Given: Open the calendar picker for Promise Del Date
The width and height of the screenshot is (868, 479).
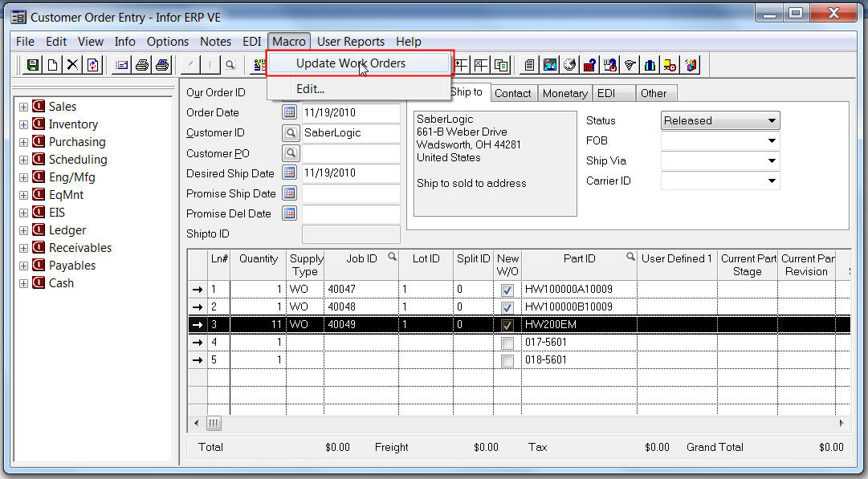Looking at the screenshot, I should (x=290, y=213).
